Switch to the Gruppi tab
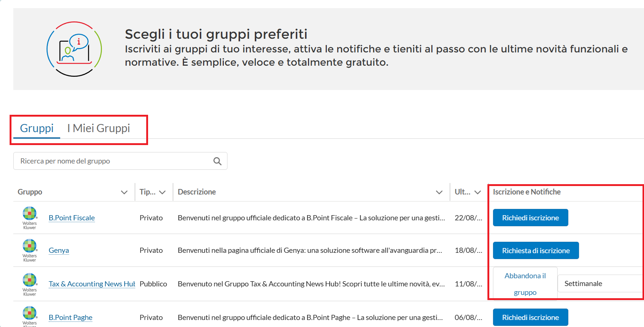The width and height of the screenshot is (644, 327). coord(37,128)
